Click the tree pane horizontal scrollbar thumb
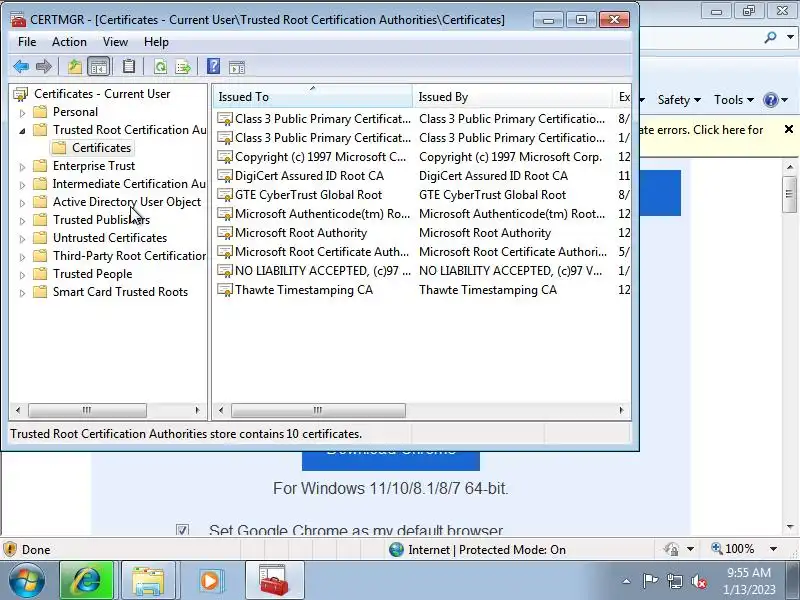 pyautogui.click(x=87, y=410)
